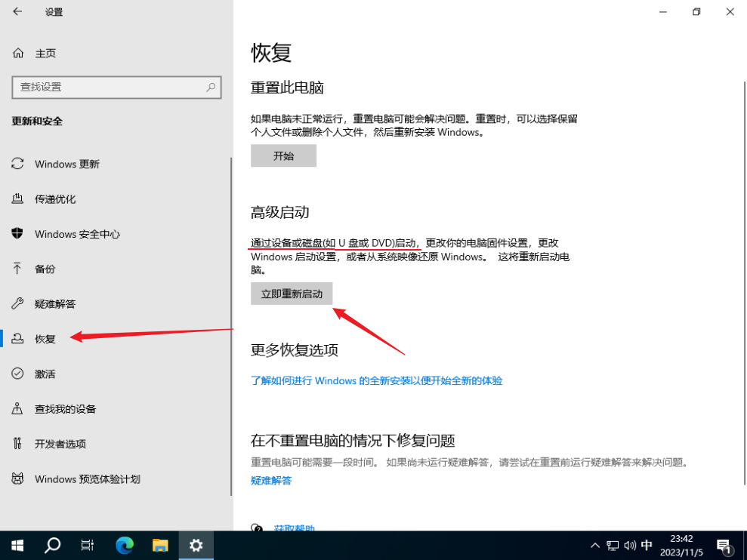This screenshot has width=747, height=560.
Task: Select 恢复 in the sidebar
Action: click(45, 339)
